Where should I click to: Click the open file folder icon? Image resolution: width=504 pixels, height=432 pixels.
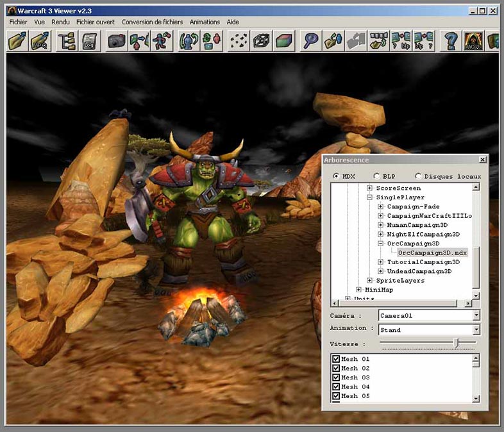pyautogui.click(x=17, y=40)
